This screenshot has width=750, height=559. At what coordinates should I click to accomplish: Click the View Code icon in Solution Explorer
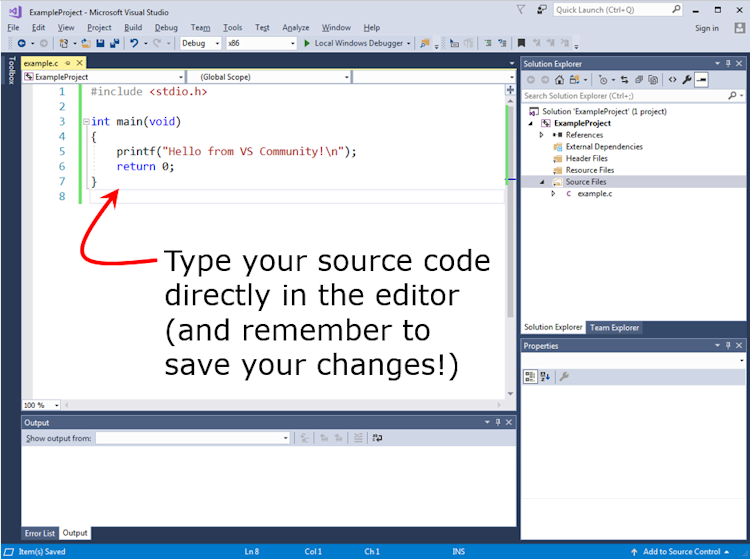tap(673, 80)
